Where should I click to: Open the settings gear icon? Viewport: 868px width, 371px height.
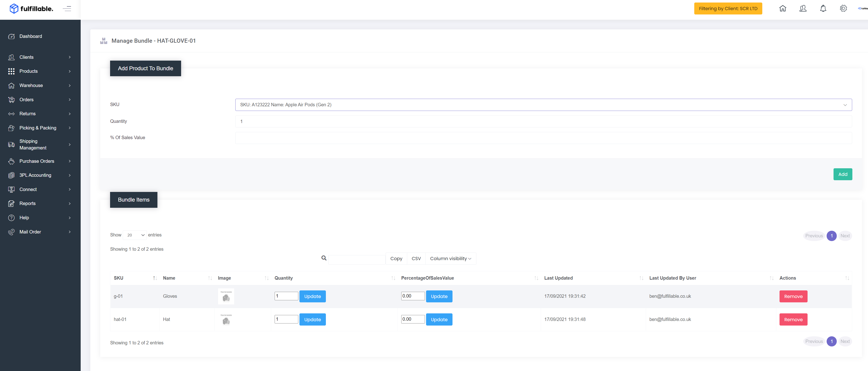pyautogui.click(x=843, y=8)
